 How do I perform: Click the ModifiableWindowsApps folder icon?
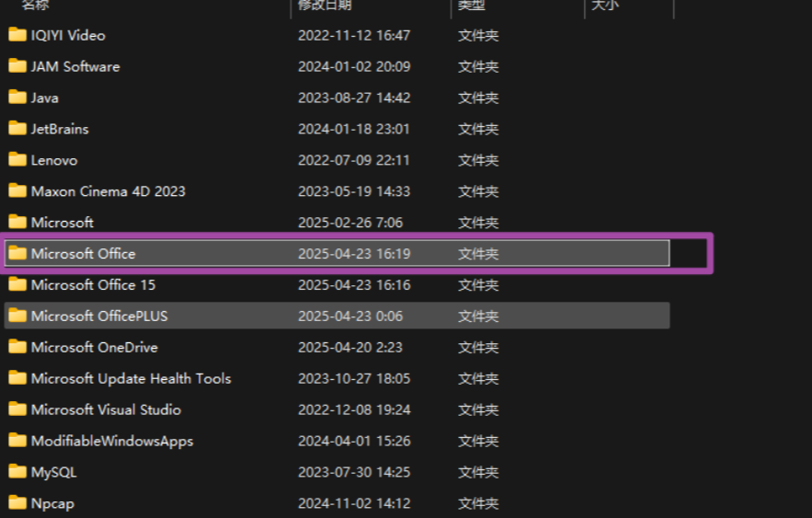click(x=17, y=441)
